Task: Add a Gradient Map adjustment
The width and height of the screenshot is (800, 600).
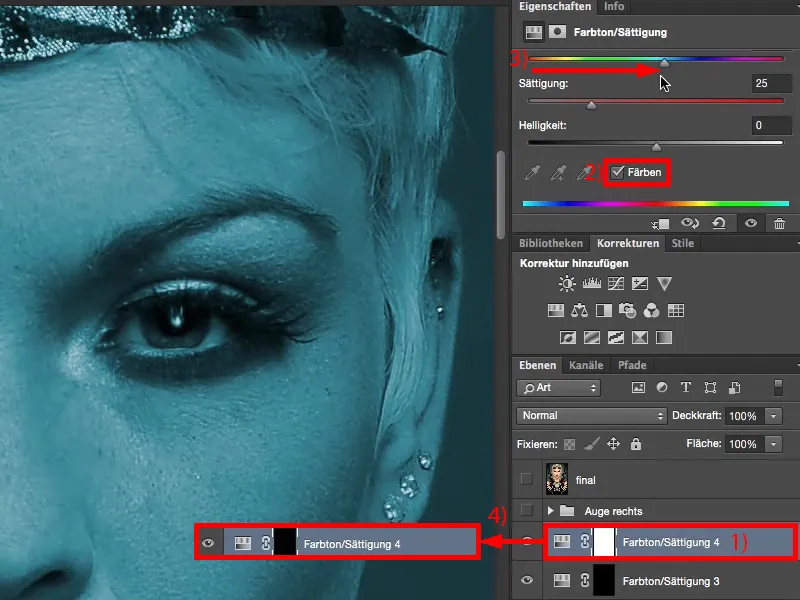Action: [x=664, y=337]
